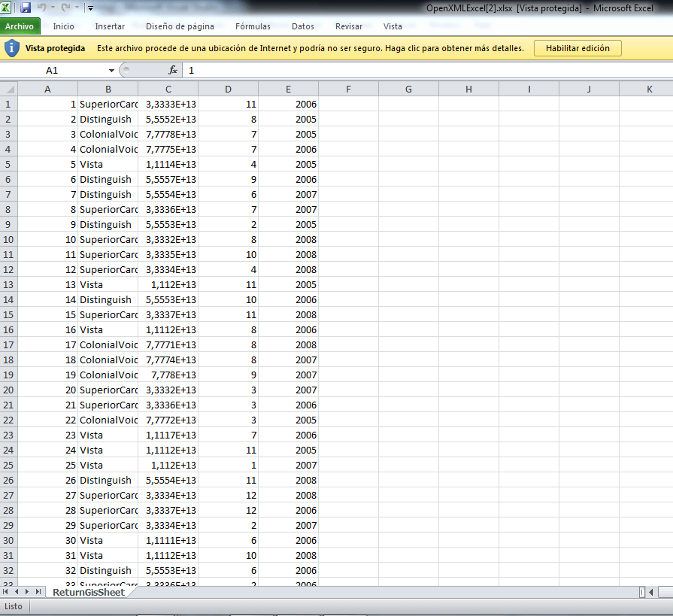Click the Undo icon in quick access toolbar
Image resolution: width=673 pixels, height=616 pixels.
(41, 8)
